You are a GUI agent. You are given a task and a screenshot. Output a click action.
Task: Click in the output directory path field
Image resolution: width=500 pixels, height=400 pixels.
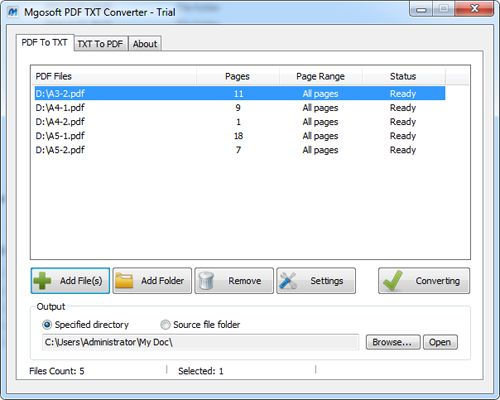[x=200, y=342]
